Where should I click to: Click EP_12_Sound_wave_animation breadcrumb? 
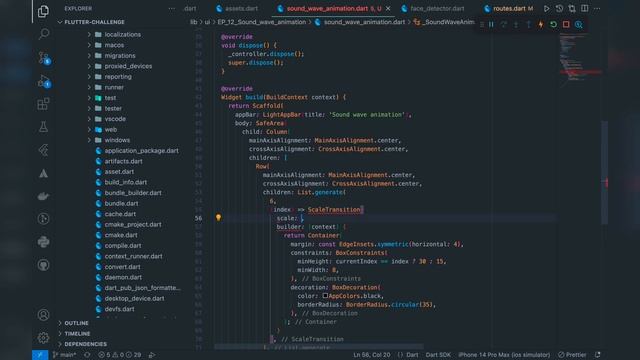(x=262, y=22)
